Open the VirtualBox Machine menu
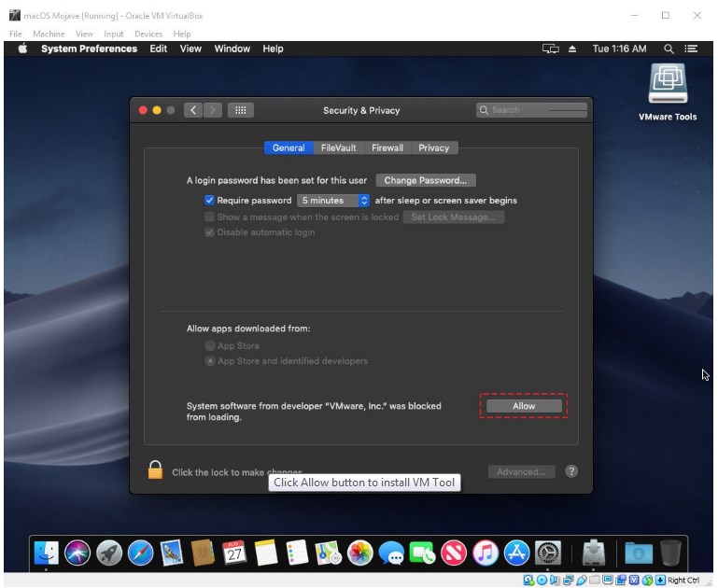718x588 pixels. (49, 34)
